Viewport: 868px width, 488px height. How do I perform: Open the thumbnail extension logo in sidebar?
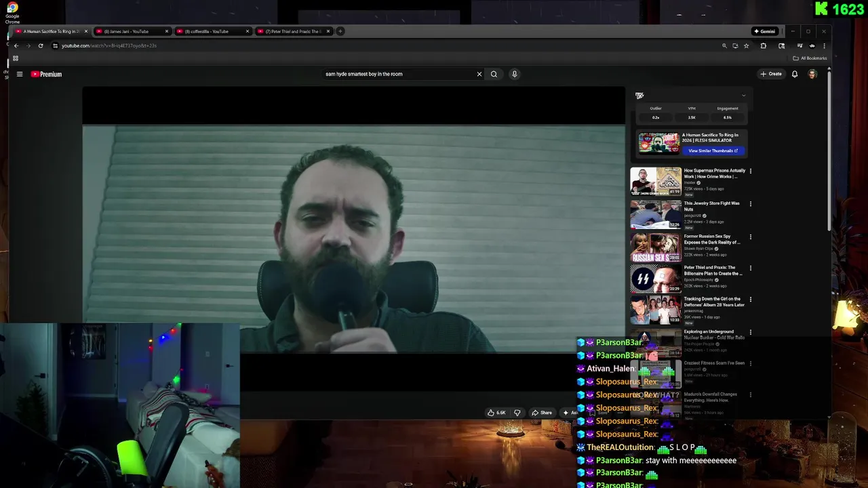coord(639,96)
